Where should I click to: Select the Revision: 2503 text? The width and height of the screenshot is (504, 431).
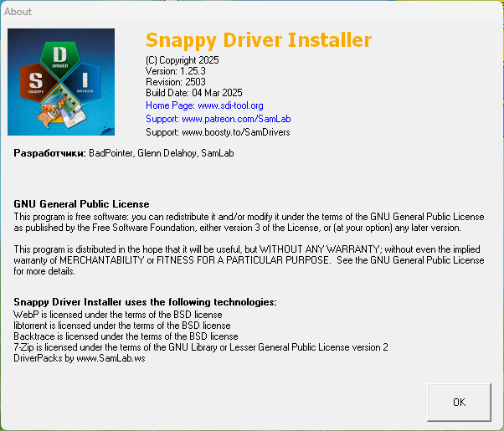click(x=176, y=82)
